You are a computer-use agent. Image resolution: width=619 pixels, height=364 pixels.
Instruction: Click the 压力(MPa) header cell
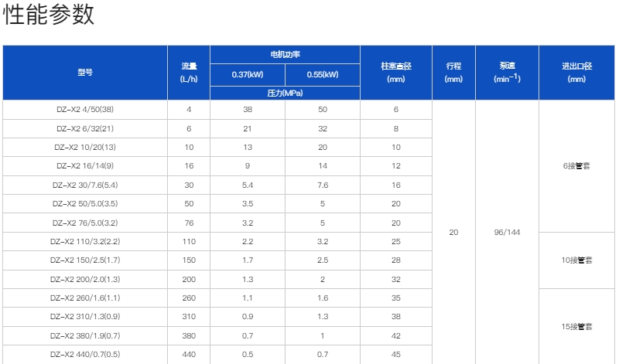[285, 93]
